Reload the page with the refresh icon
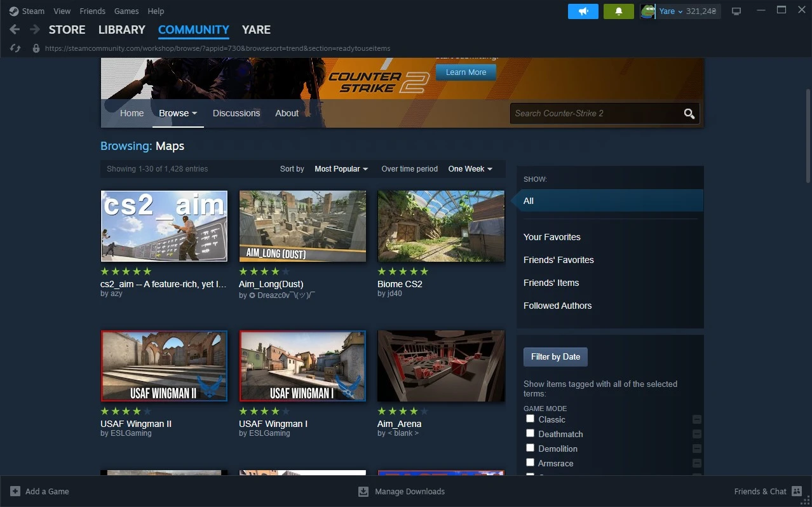 point(16,48)
